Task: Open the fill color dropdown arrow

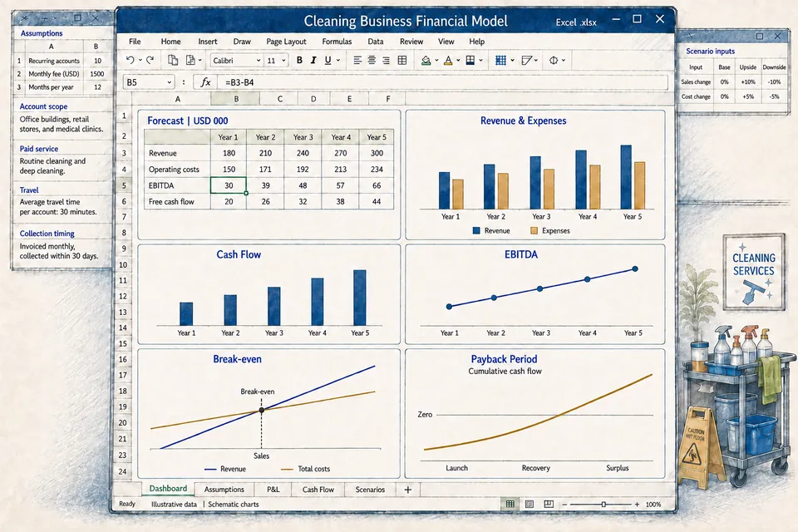Action: tap(436, 61)
